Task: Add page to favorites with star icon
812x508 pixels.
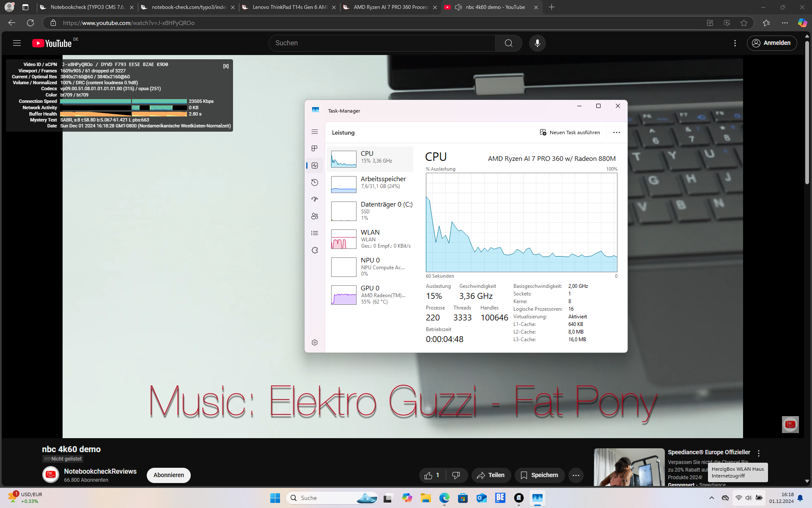Action: coord(744,23)
